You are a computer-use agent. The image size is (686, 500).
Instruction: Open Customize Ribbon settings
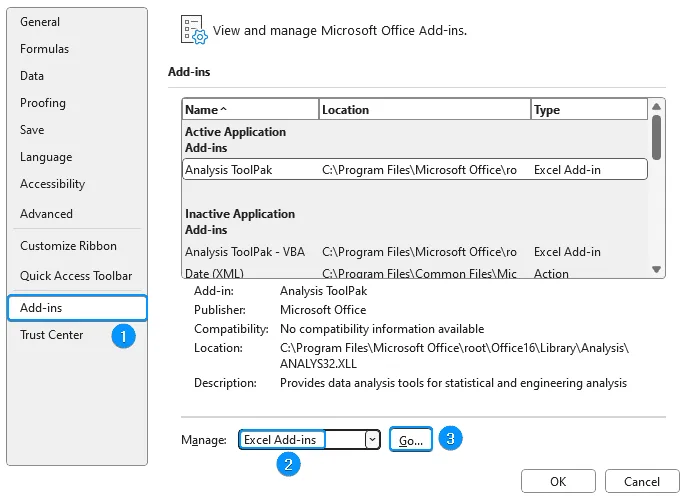[x=68, y=246]
